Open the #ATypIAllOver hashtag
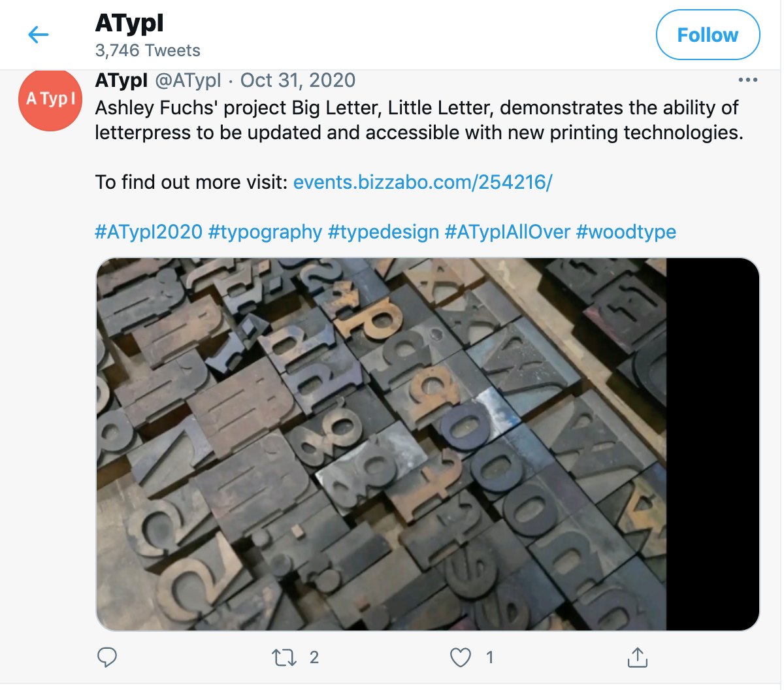784x690 pixels. click(x=508, y=231)
